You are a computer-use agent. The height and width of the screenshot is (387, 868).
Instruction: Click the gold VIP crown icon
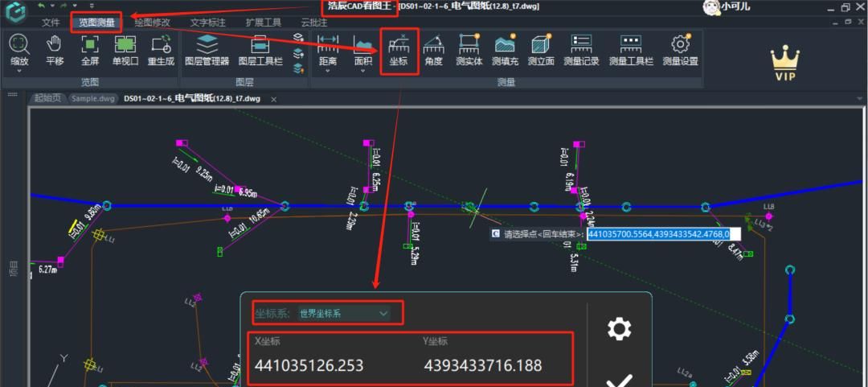pos(785,63)
